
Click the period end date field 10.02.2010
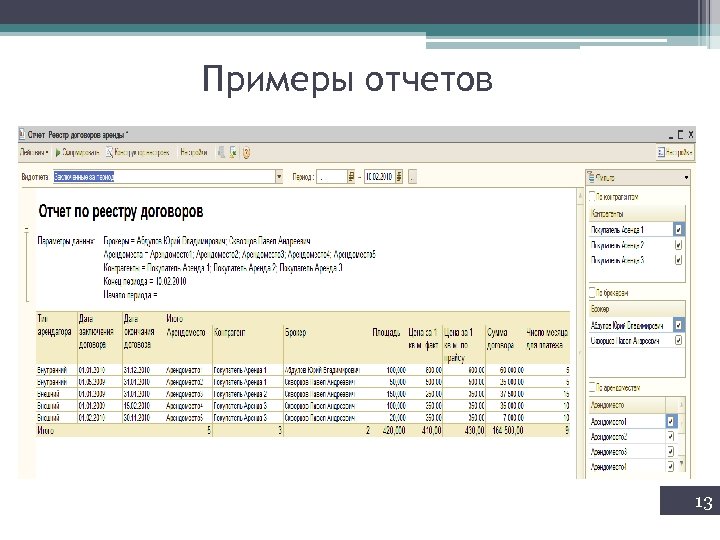pos(379,177)
